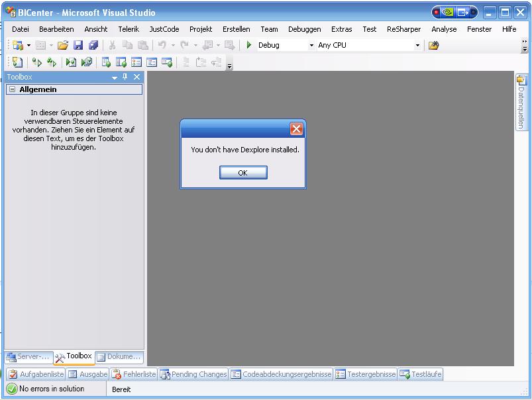This screenshot has height=400, width=532.
Task: Collapse the Allgemein toolbox group
Action: pyautogui.click(x=12, y=89)
